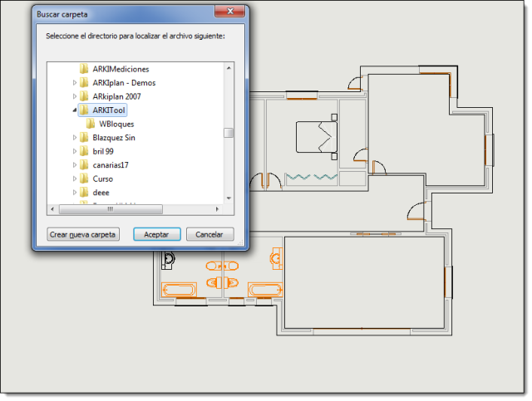The width and height of the screenshot is (532, 401).
Task: Click the Cancelar button
Action: coord(209,234)
